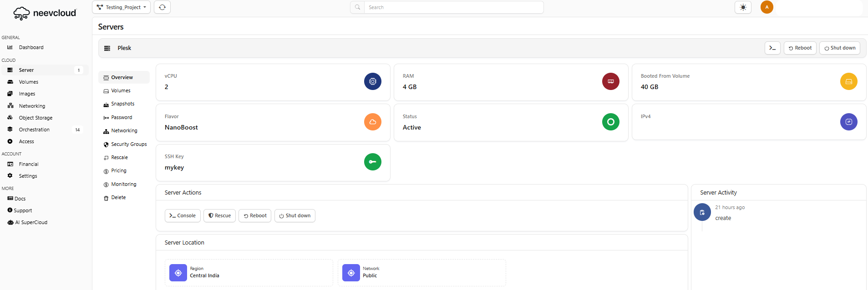Click the green Status circle icon
The height and width of the screenshot is (290, 868).
(610, 122)
